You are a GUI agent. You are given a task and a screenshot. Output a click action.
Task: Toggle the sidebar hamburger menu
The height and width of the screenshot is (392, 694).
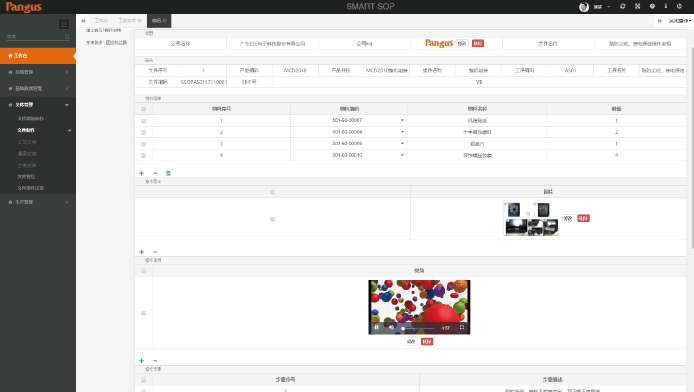64,24
